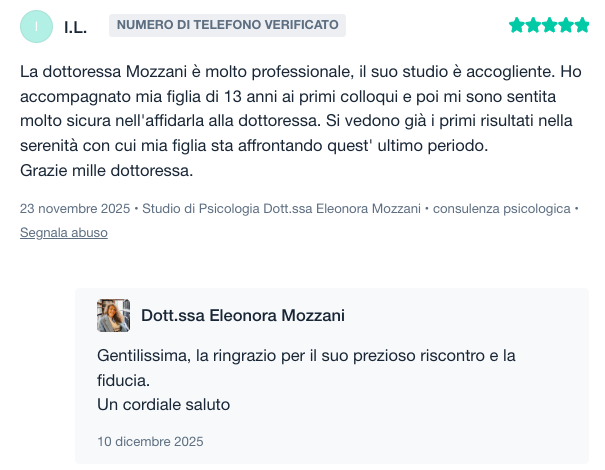The height and width of the screenshot is (470, 605).
Task: Open Studio di Psicologia Dott.ssa Eleonora Mozzani location
Action: (x=282, y=209)
